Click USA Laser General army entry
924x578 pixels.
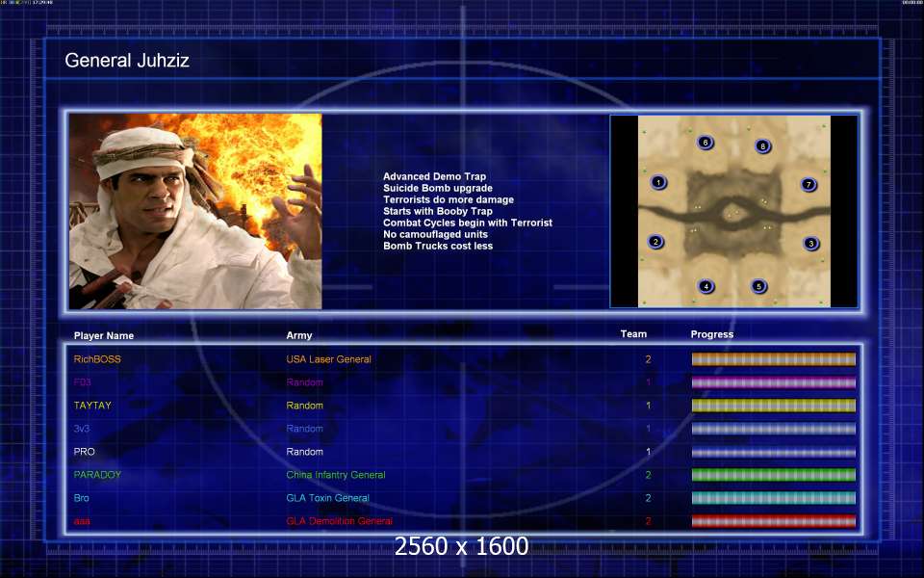point(329,359)
